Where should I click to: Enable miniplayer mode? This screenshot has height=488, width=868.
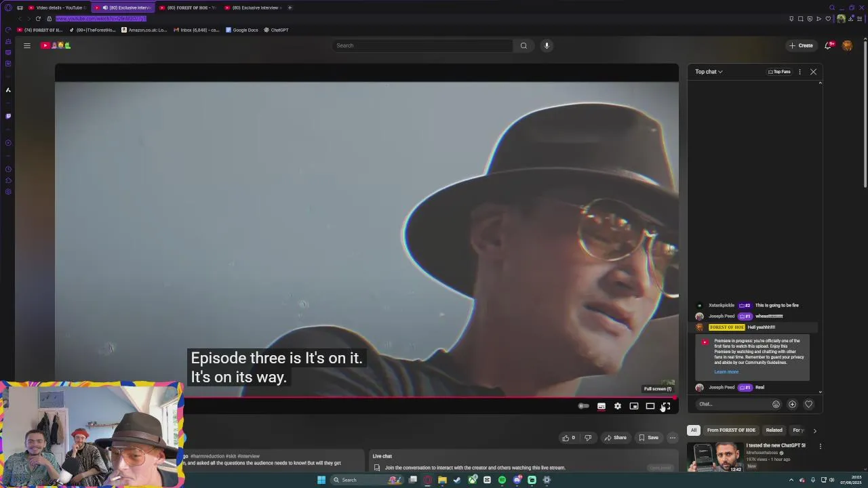(x=634, y=406)
